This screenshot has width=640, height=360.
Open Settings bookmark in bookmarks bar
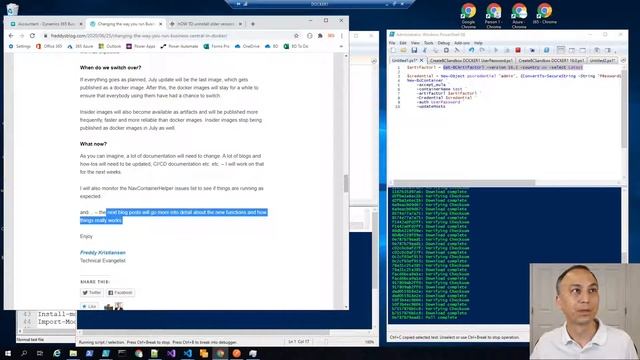pos(20,47)
